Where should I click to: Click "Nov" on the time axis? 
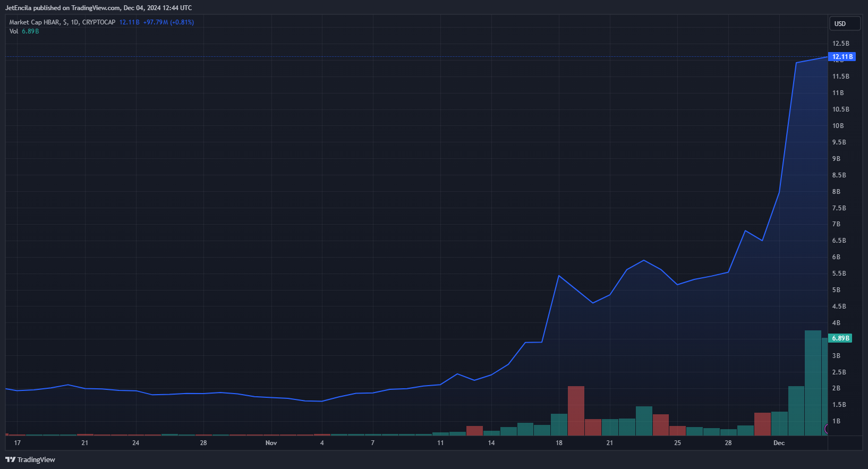[271, 443]
